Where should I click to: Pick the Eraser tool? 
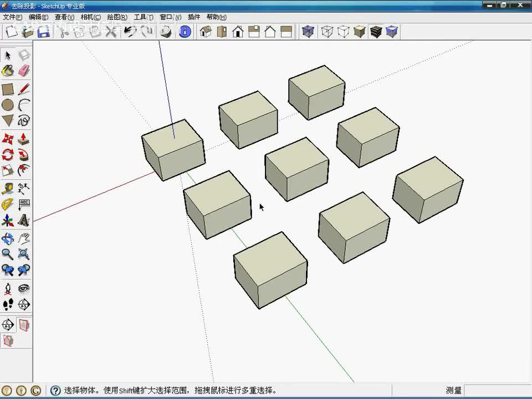pos(24,71)
